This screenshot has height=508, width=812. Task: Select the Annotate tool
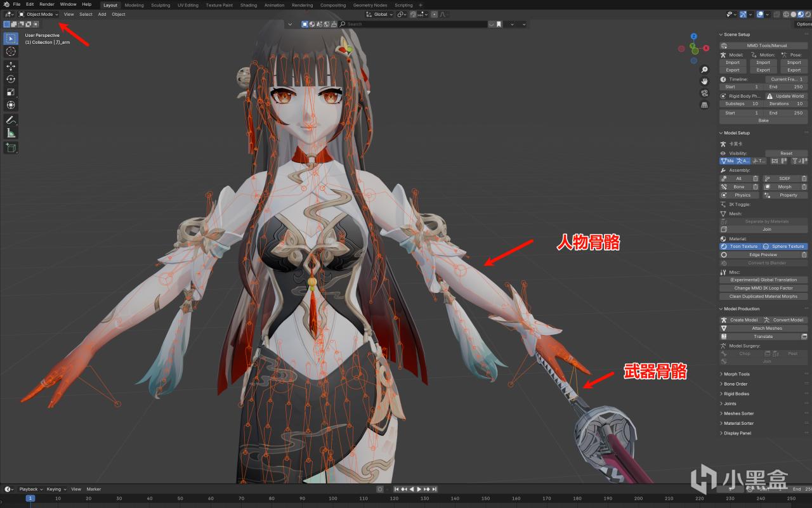tap(11, 120)
